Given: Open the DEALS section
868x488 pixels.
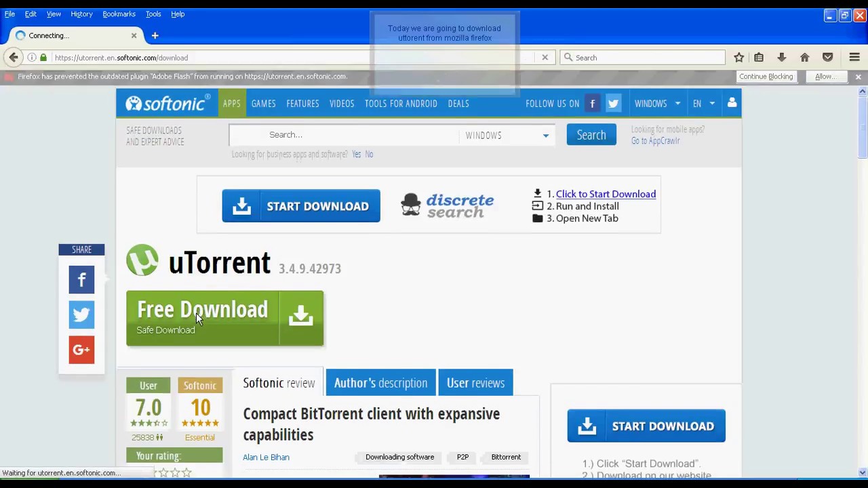Looking at the screenshot, I should click(x=458, y=104).
